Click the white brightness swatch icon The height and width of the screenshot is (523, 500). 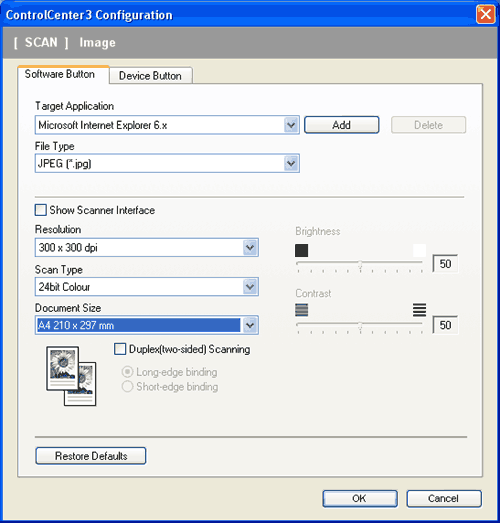[x=420, y=250]
